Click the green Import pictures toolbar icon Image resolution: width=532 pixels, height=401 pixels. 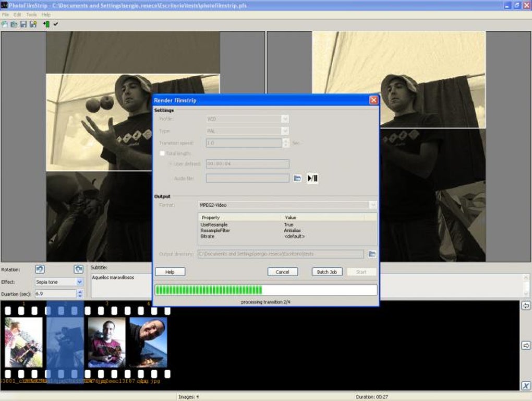(46, 24)
